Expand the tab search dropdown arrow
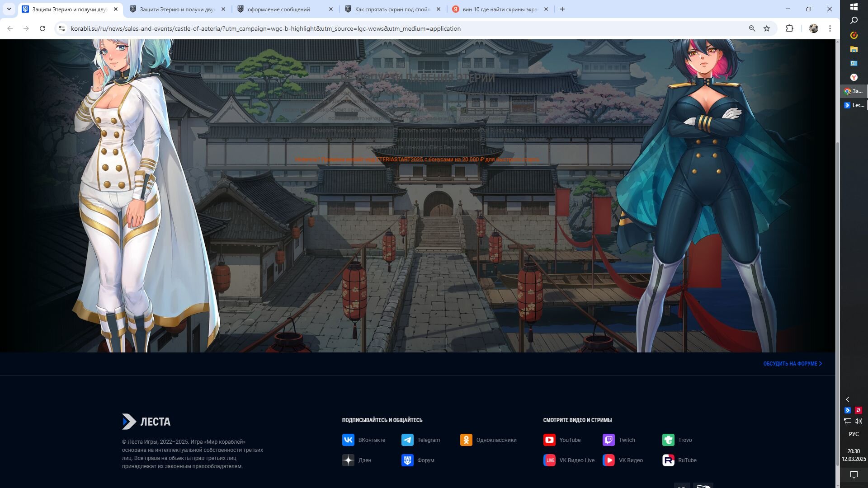Image resolution: width=868 pixels, height=488 pixels. pos(9,9)
